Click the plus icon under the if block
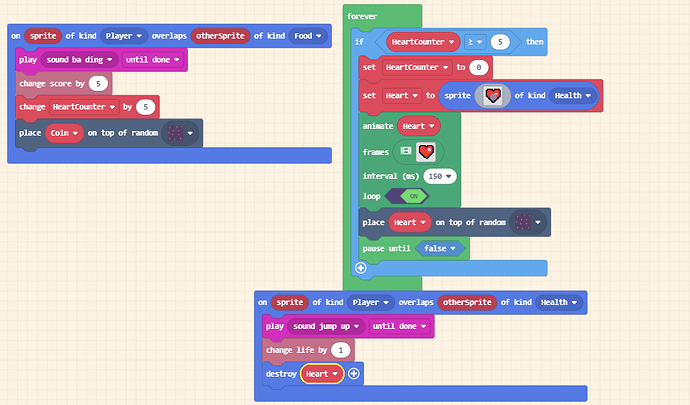Screen dimensions: 690x405 (361, 268)
